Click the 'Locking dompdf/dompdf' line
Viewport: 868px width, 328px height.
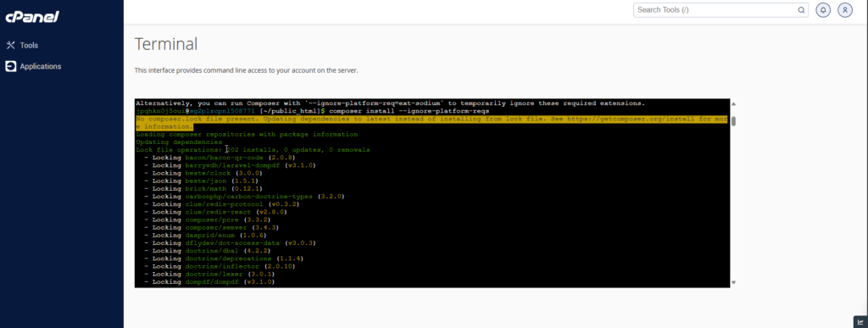209,281
